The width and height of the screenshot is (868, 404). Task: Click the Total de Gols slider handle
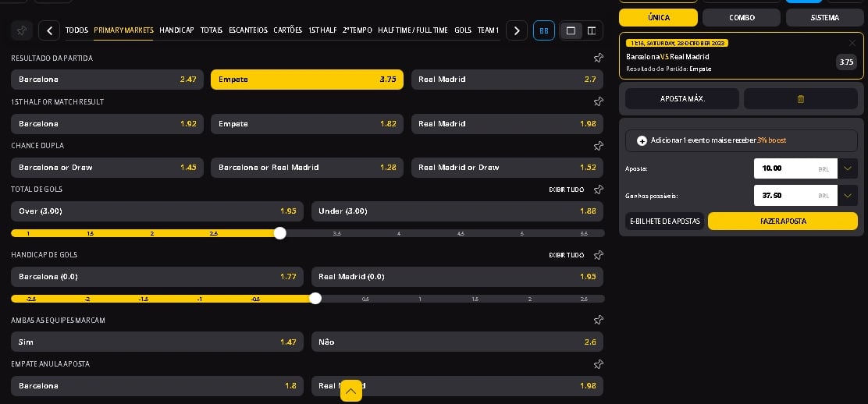click(280, 233)
